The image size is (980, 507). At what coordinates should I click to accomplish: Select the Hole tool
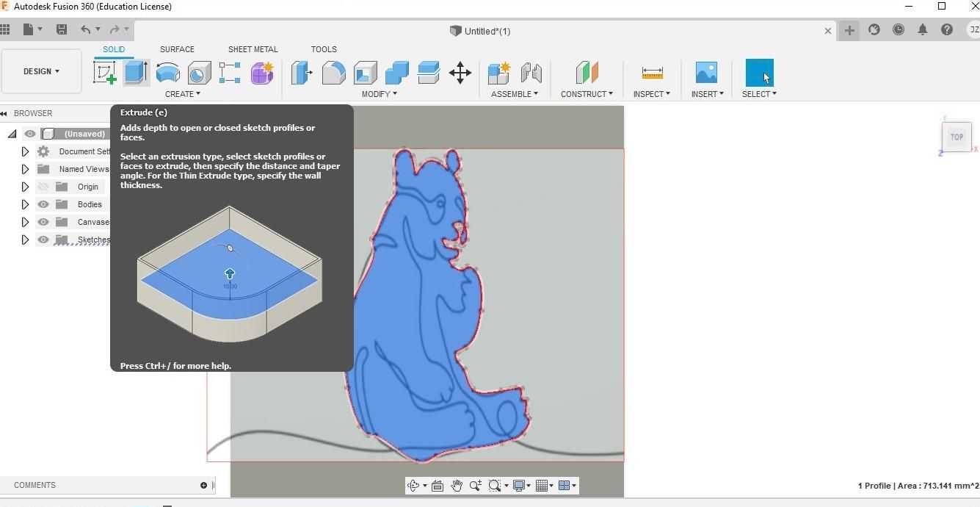click(x=199, y=73)
